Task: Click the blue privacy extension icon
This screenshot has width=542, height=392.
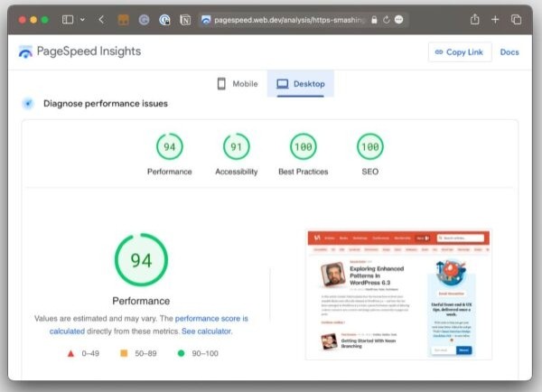Action: click(x=164, y=20)
